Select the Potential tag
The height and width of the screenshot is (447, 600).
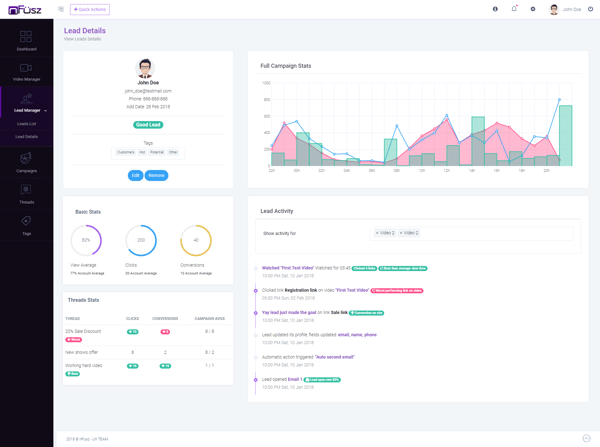(157, 152)
